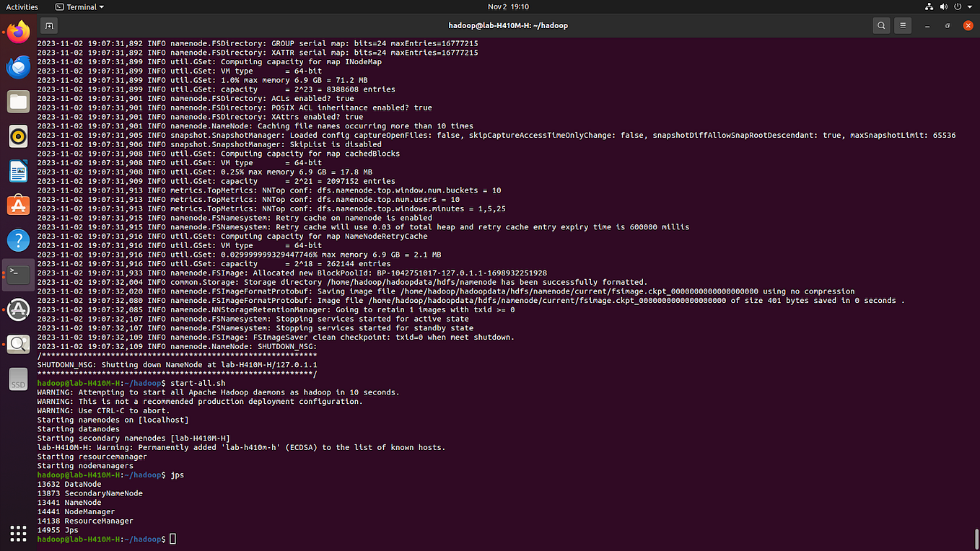The width and height of the screenshot is (980, 551).
Task: Open the Help application
Action: pos(17,239)
